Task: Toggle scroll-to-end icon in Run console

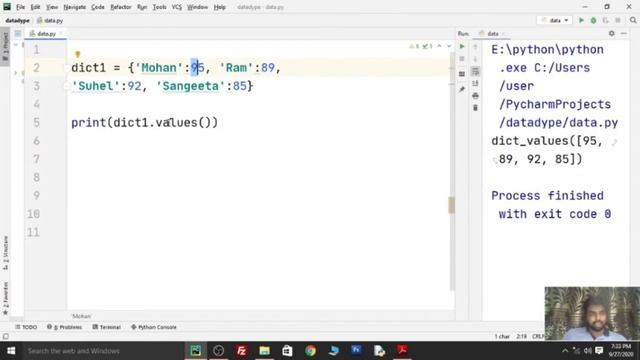Action: coord(476,84)
